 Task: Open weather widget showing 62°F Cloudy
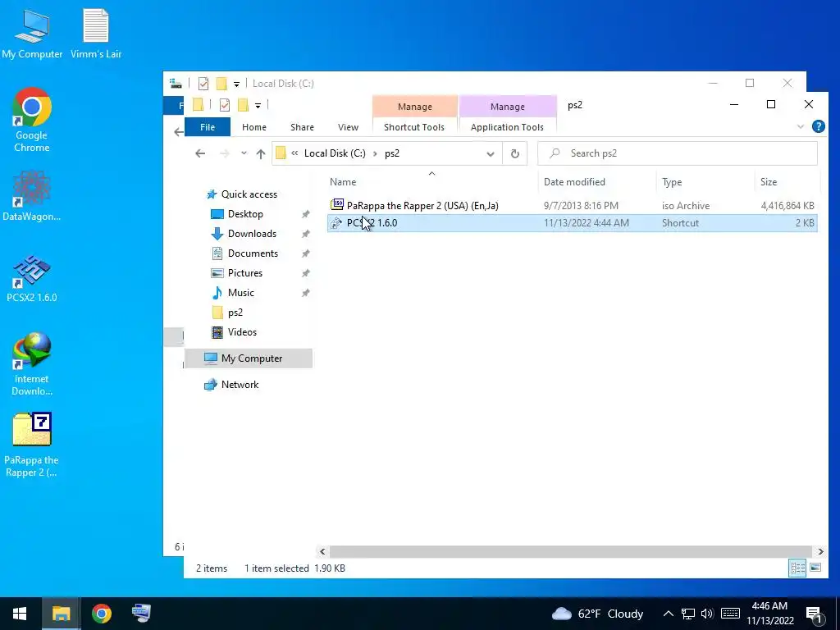[x=597, y=614]
